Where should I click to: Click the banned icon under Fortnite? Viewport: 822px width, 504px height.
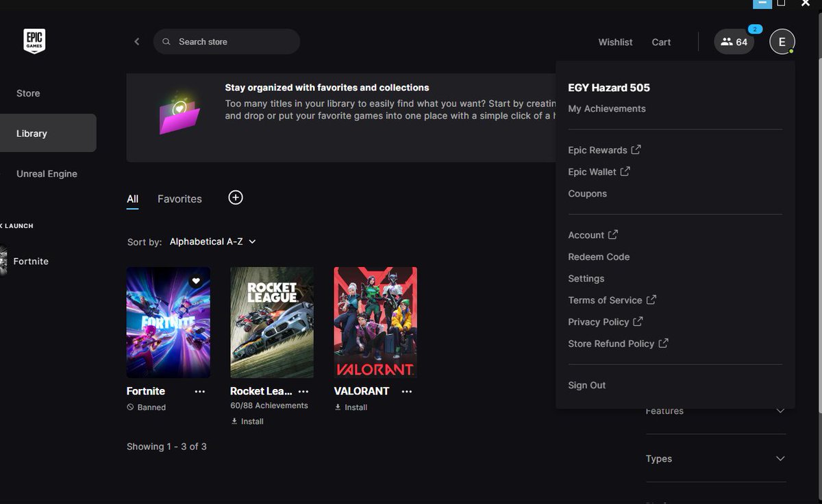click(x=130, y=407)
